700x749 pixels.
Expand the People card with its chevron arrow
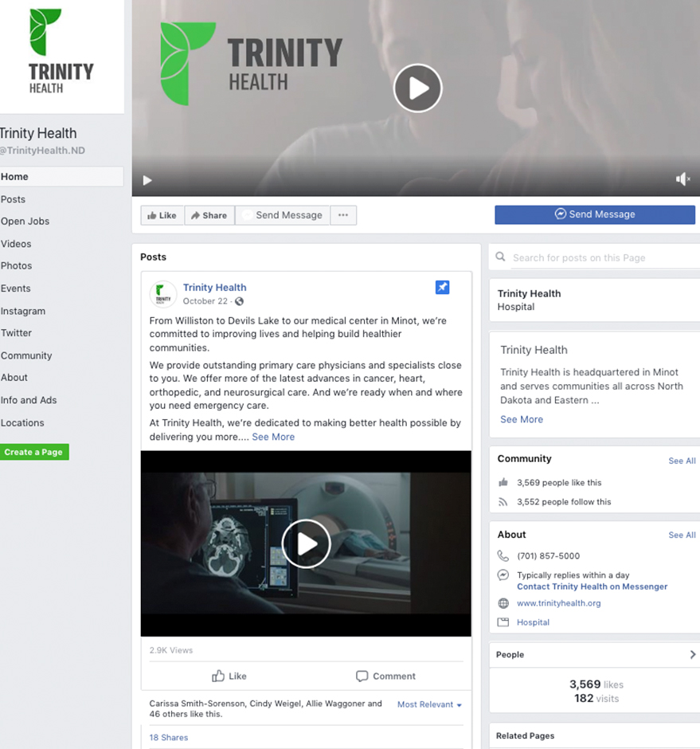pyautogui.click(x=692, y=655)
